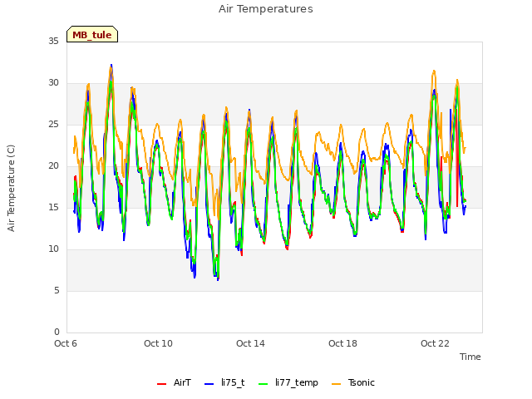Click the Air Temperatures chart title
This screenshot has height=399, width=532.
(266, 9)
